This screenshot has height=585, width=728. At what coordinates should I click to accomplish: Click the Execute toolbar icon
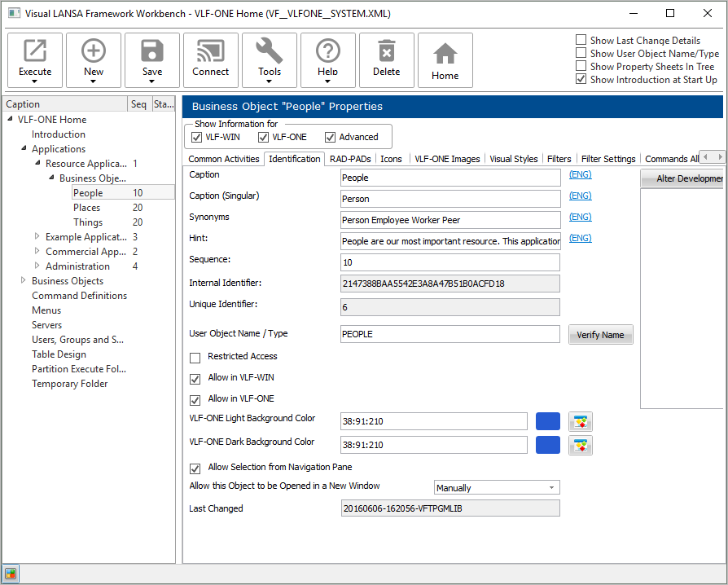point(35,52)
